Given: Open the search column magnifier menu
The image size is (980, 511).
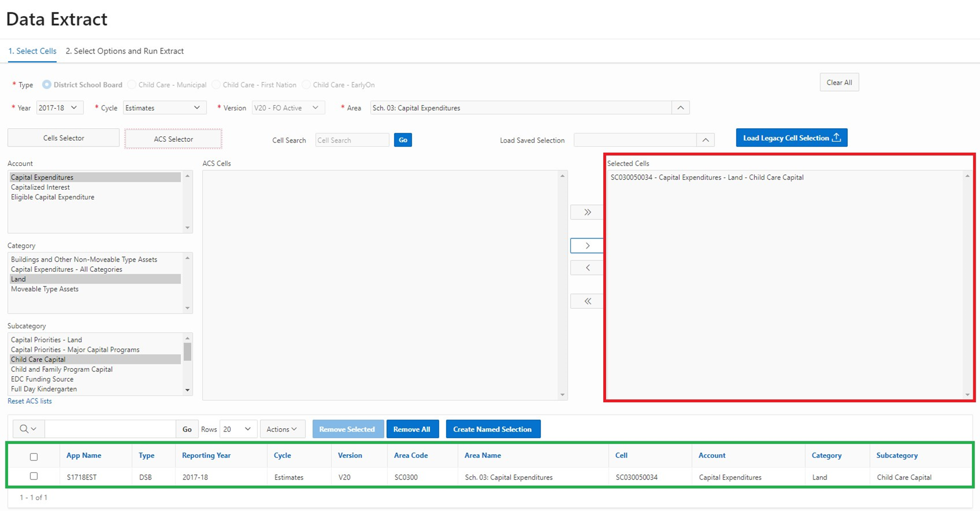Looking at the screenshot, I should 28,429.
